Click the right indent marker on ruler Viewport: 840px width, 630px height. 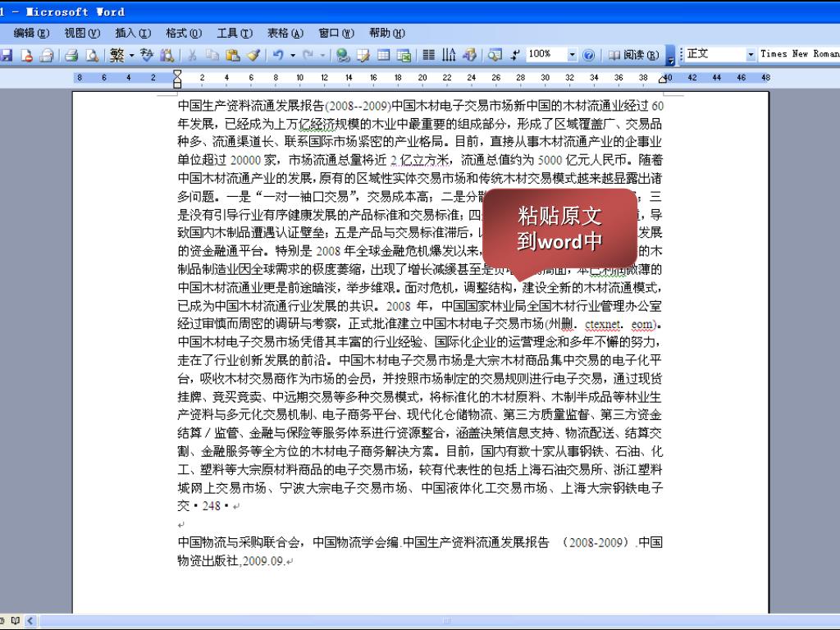tap(663, 80)
